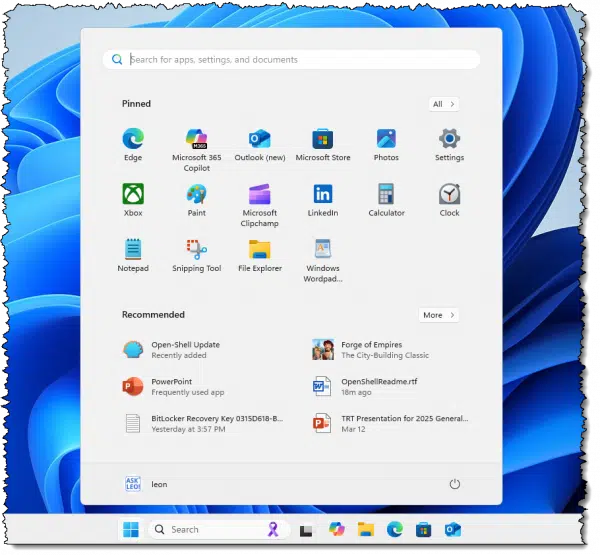The height and width of the screenshot is (555, 600).
Task: Open TRT Presentation for 2025 General file
Action: click(x=390, y=423)
